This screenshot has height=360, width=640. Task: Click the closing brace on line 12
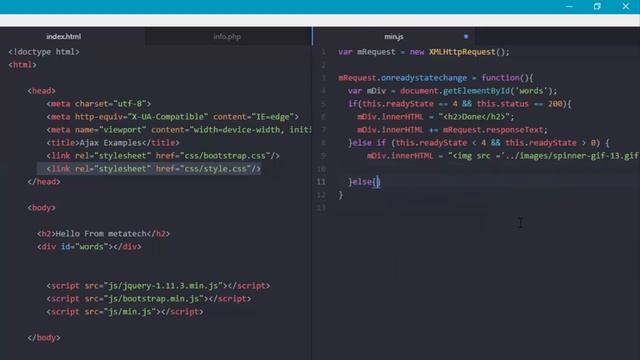tap(341, 195)
